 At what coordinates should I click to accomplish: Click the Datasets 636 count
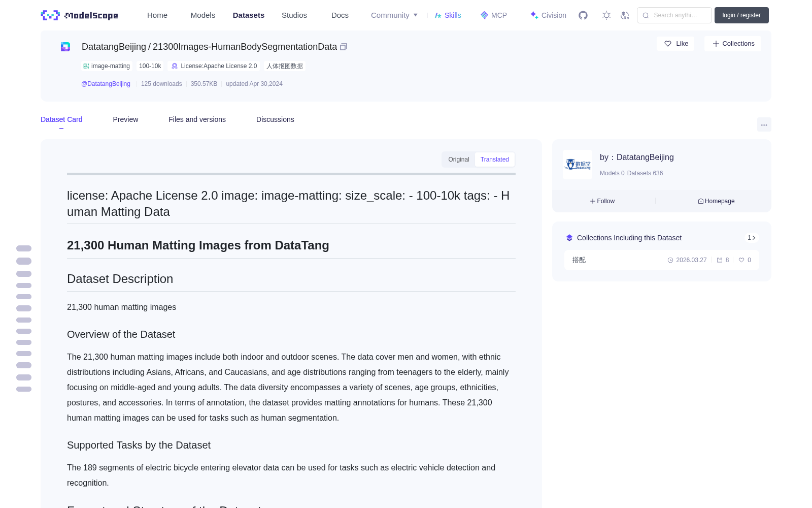point(645,173)
